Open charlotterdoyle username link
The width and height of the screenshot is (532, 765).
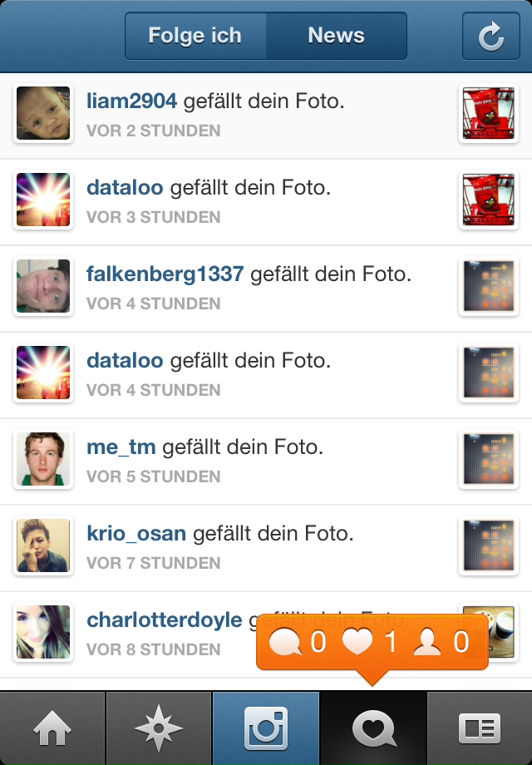click(x=165, y=619)
